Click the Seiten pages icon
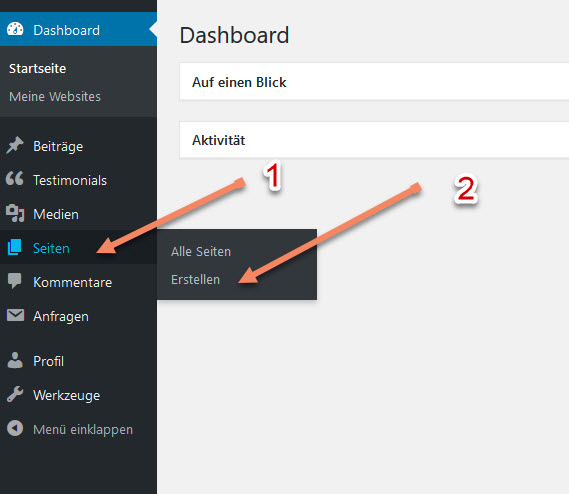 click(x=15, y=247)
